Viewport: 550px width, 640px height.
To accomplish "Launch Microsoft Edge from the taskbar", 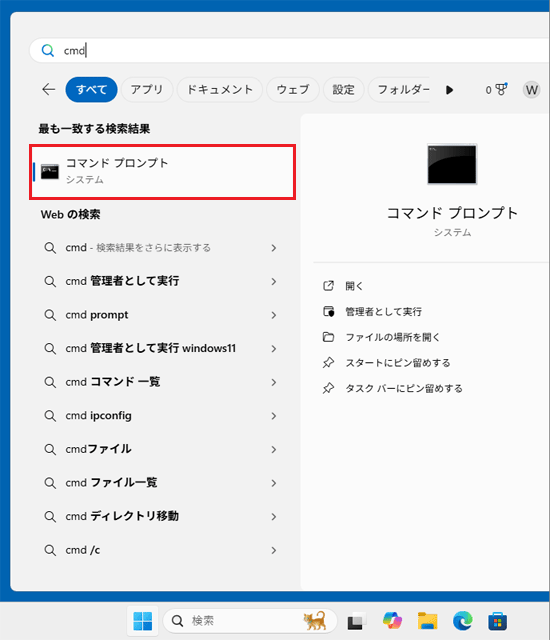I will pos(463,621).
